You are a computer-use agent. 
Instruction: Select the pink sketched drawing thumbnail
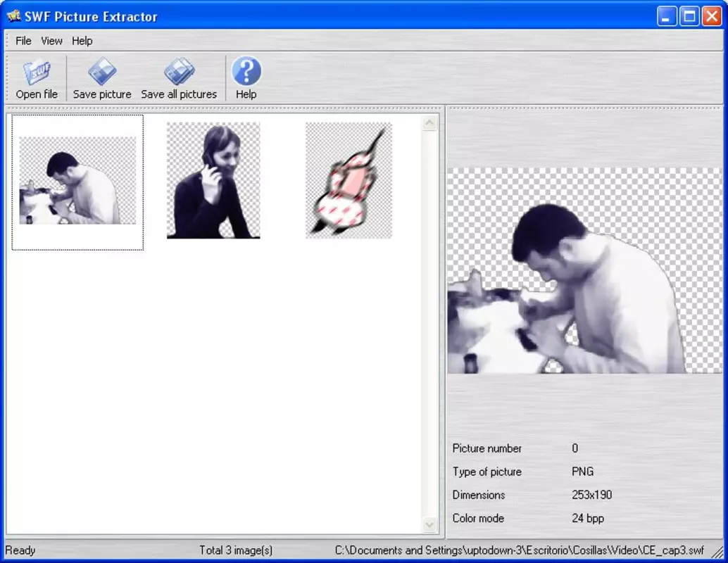pos(349,181)
